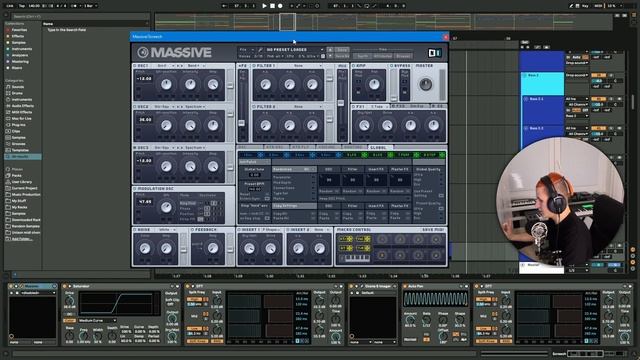Click the Massive master volume knob
640x360 pixels.
(425, 84)
